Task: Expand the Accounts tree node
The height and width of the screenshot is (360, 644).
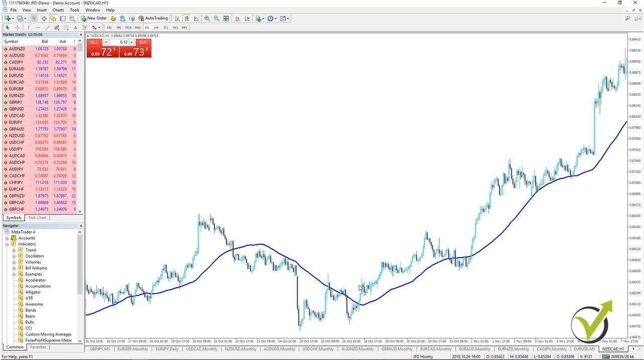Action: (x=8, y=238)
